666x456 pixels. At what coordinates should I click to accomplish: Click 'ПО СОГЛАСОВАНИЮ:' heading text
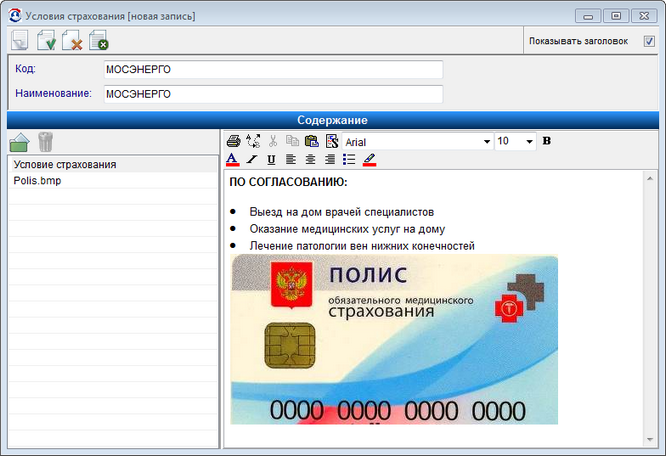coord(288,182)
